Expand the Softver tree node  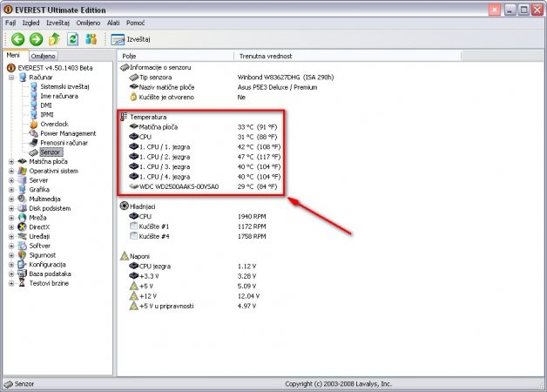[x=11, y=246]
